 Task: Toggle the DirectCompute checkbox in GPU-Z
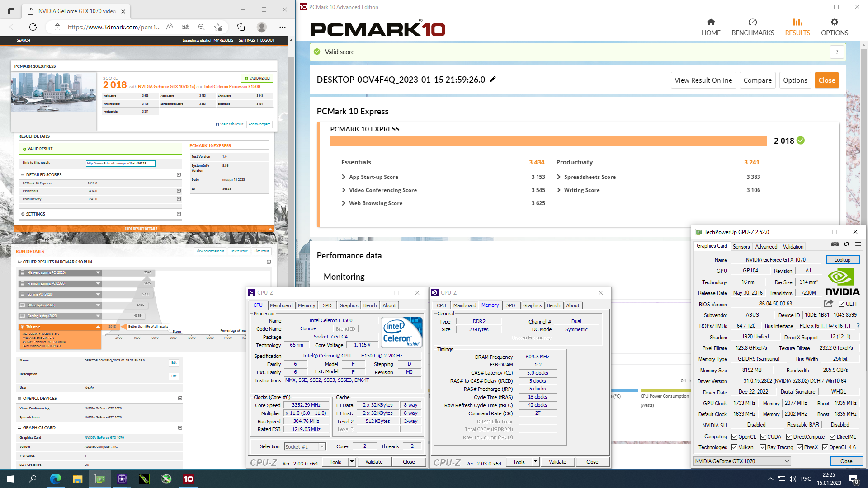tap(789, 437)
